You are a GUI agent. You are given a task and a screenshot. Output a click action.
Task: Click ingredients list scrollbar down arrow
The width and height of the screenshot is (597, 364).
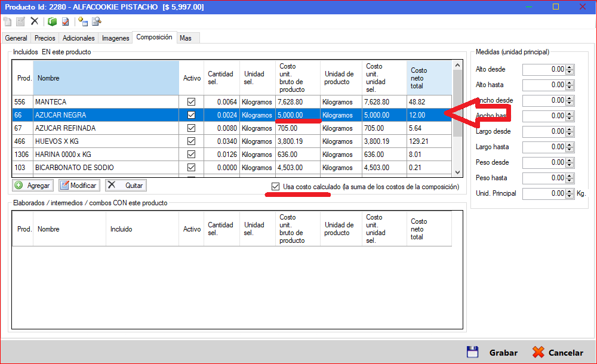(458, 172)
